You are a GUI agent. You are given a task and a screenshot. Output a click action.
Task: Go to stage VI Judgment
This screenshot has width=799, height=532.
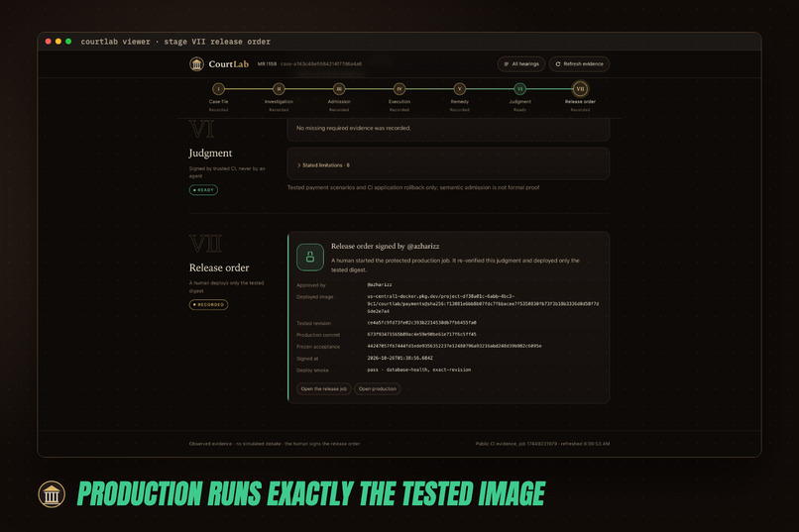coord(519,89)
